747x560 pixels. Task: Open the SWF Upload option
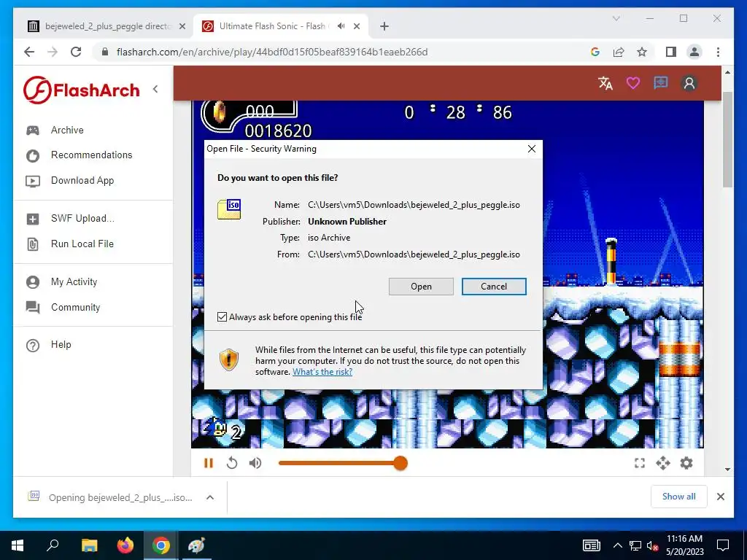pos(83,219)
